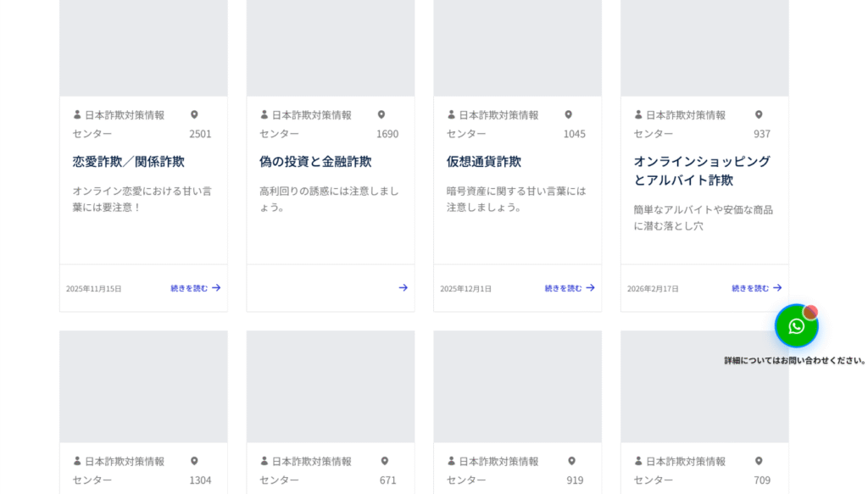
Task: Open the 偽の投資と金融詐欺 article title
Action: click(x=315, y=162)
